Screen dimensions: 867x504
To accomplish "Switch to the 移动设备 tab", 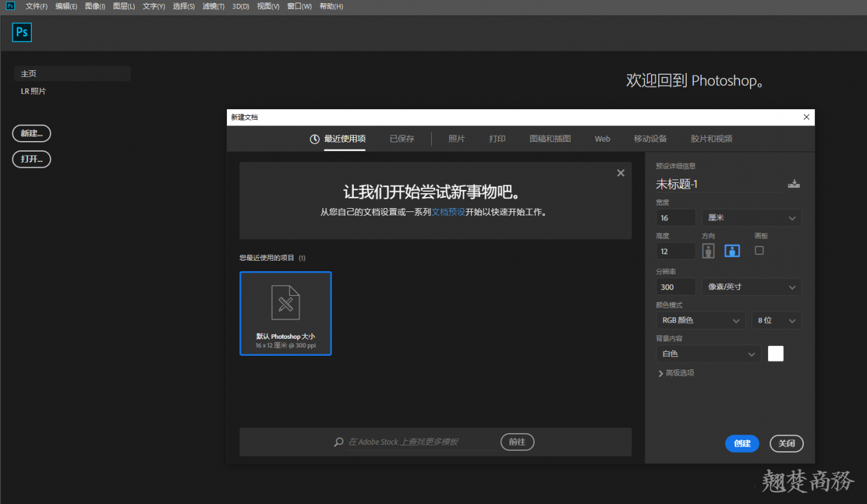I will pyautogui.click(x=650, y=139).
